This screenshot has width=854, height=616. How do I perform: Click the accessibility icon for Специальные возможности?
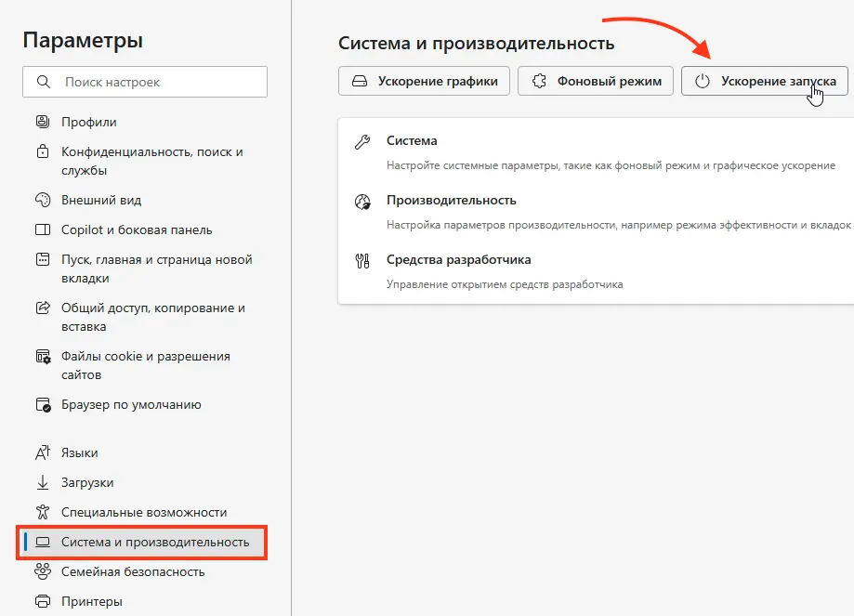point(43,512)
